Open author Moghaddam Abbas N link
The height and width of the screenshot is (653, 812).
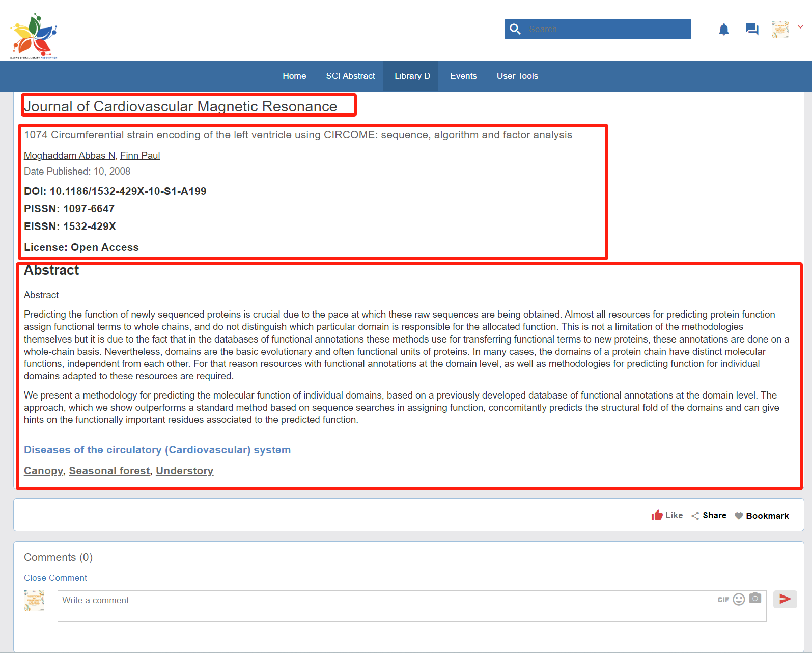tap(70, 155)
